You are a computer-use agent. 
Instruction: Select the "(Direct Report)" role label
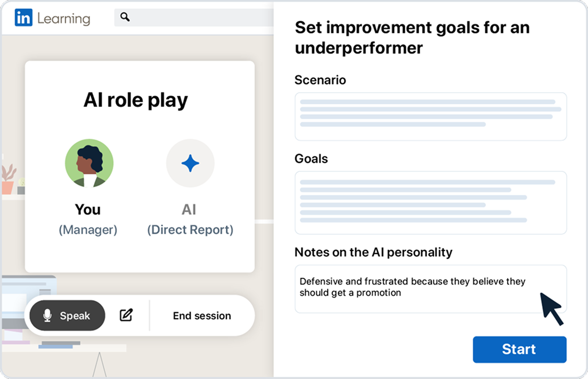(x=190, y=230)
